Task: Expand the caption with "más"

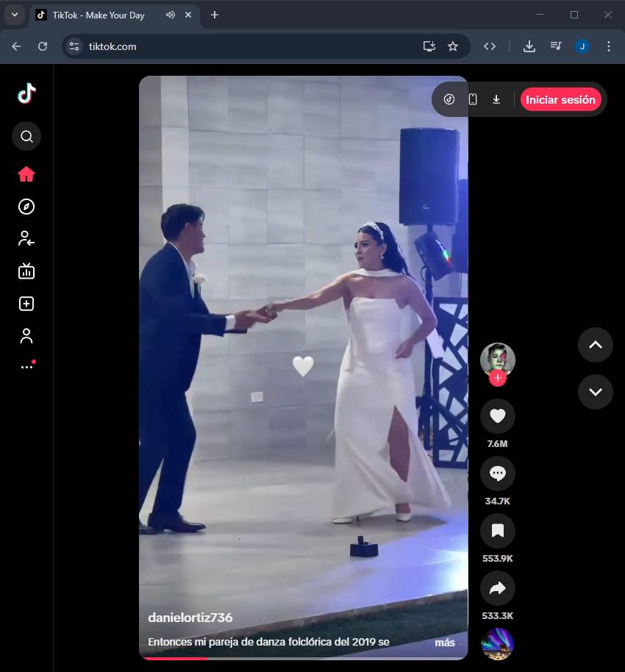Action: (x=445, y=643)
